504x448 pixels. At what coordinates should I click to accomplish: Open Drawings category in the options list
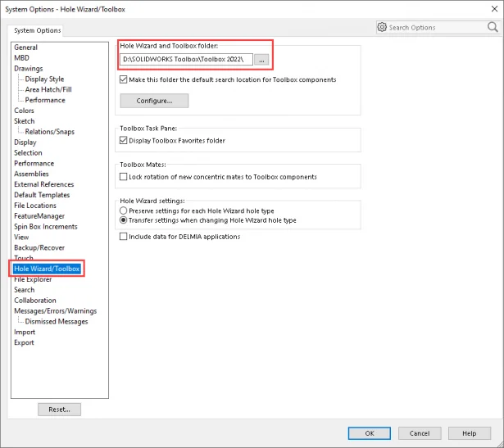(x=29, y=69)
